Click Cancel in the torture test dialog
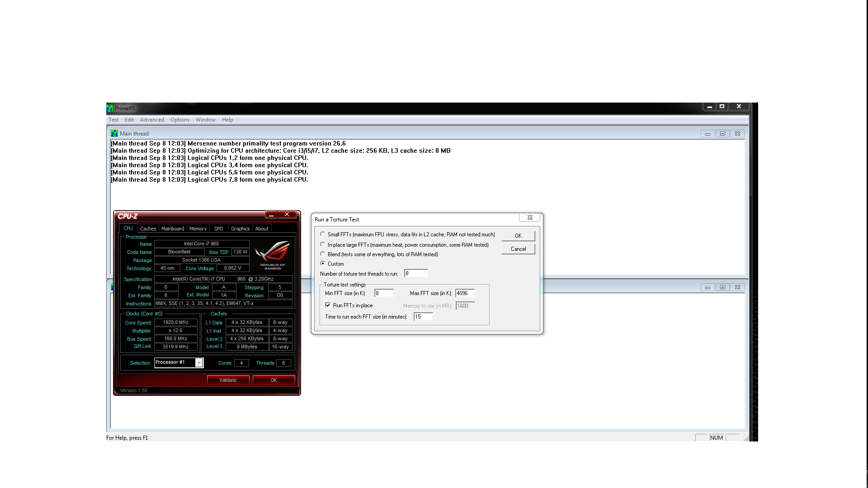This screenshot has width=868, height=488. tap(518, 249)
